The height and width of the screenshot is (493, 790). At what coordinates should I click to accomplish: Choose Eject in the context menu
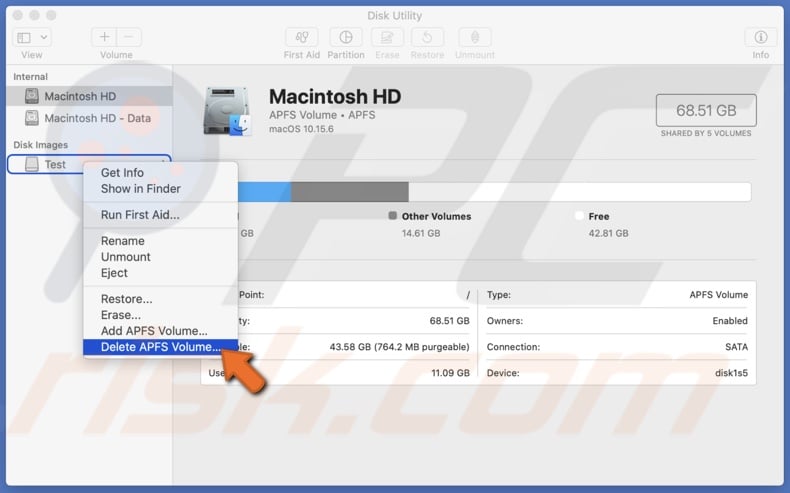[160, 273]
